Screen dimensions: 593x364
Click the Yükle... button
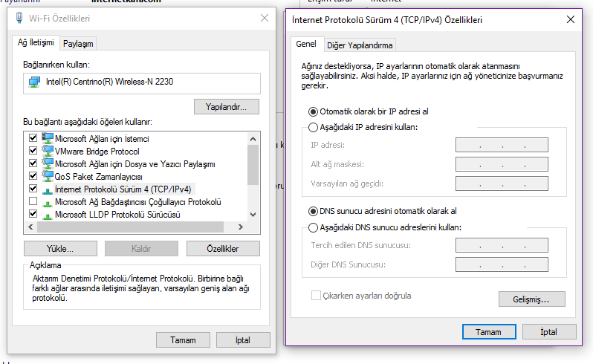click(60, 249)
